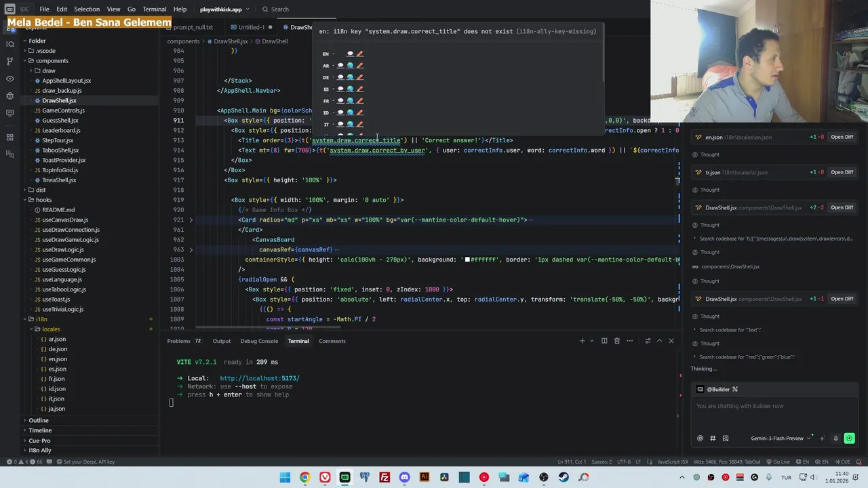This screenshot has height=488, width=868.
Task: Open Run and Debug bug icon
Action: (x=9, y=96)
